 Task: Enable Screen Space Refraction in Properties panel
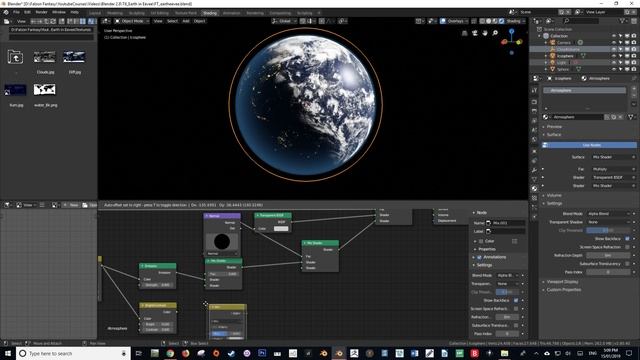point(627,247)
